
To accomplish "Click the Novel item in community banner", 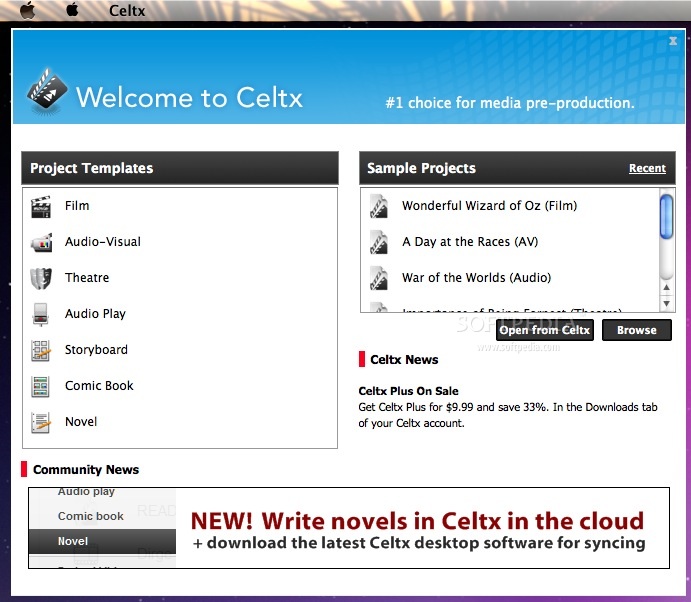I will click(102, 541).
